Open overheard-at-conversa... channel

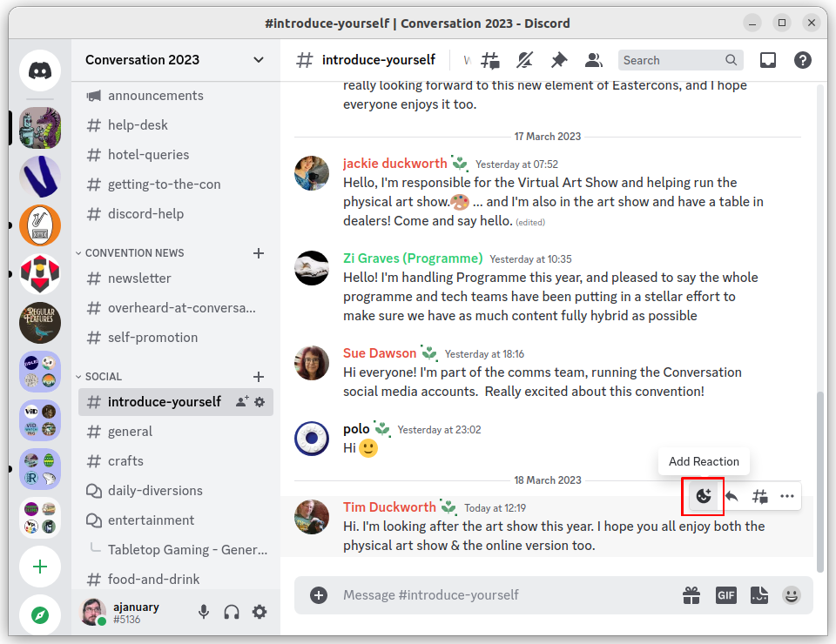(175, 308)
